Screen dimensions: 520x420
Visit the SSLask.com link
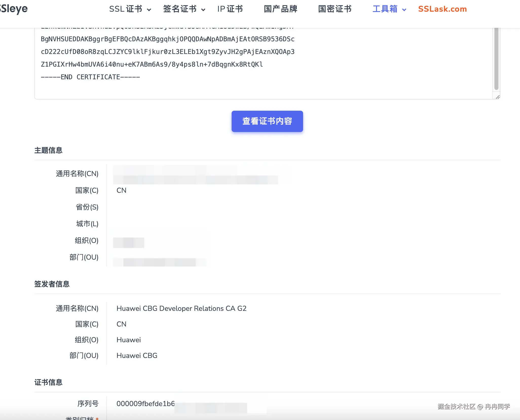pyautogui.click(x=442, y=9)
